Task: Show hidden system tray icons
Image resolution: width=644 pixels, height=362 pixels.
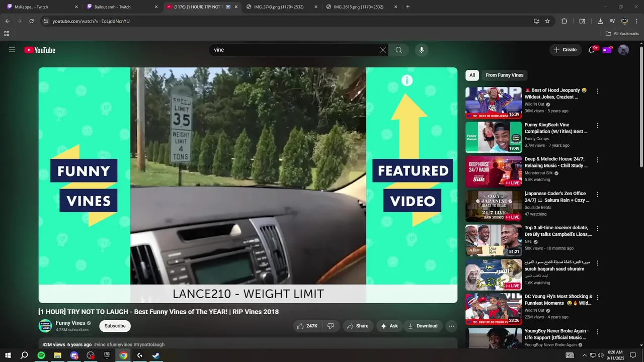Action: click(x=584, y=355)
